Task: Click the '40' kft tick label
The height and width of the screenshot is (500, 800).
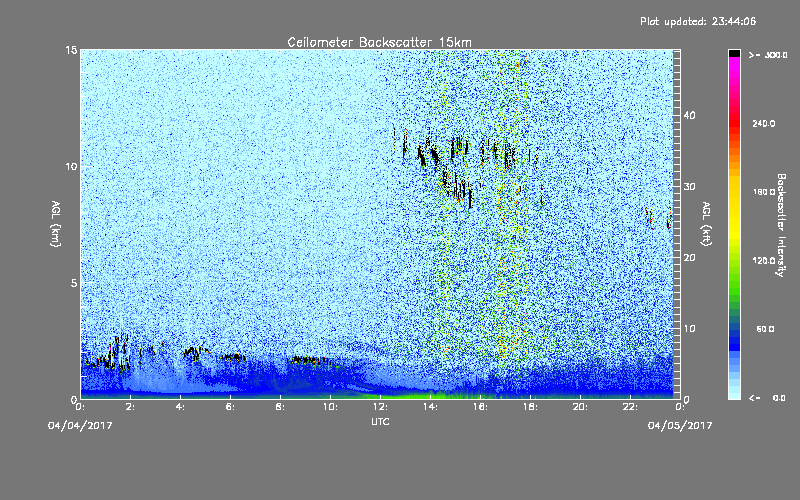Action: click(x=689, y=115)
